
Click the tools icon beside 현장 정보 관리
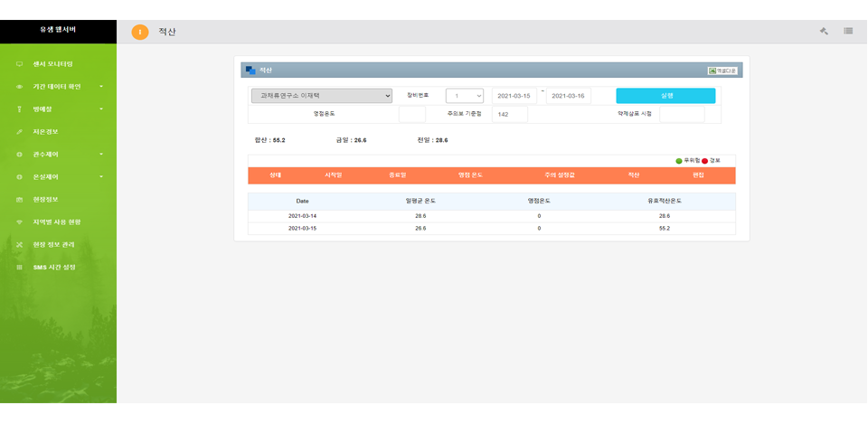pos(19,244)
